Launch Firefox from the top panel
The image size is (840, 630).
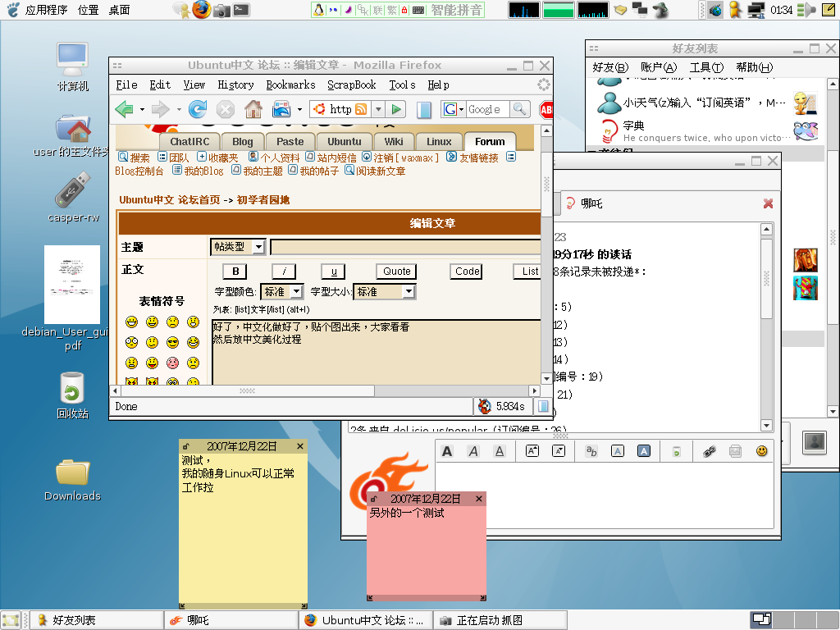202,10
